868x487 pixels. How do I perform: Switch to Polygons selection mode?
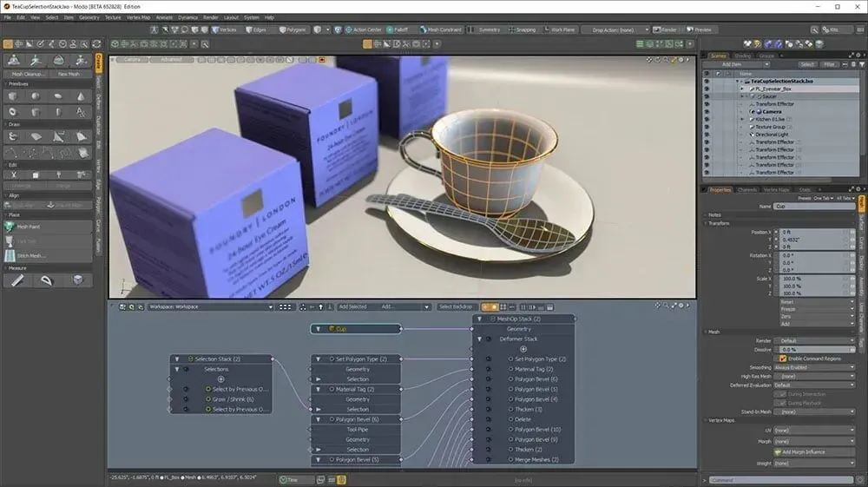[293, 30]
